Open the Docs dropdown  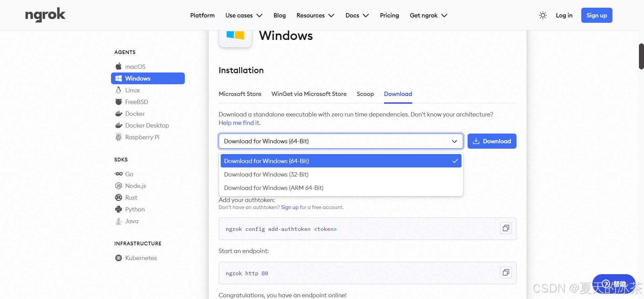click(x=357, y=15)
